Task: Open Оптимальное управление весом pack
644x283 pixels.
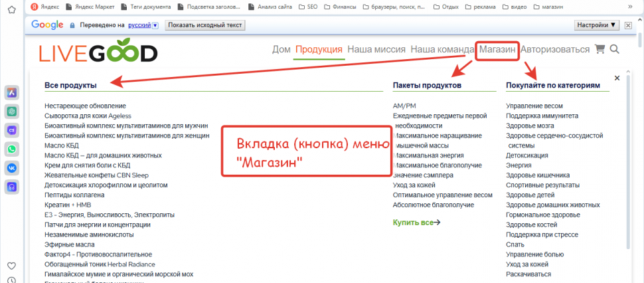Action: pyautogui.click(x=442, y=195)
